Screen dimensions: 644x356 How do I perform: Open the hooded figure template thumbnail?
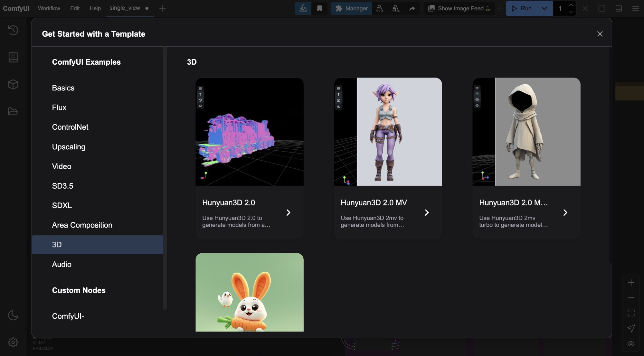526,132
